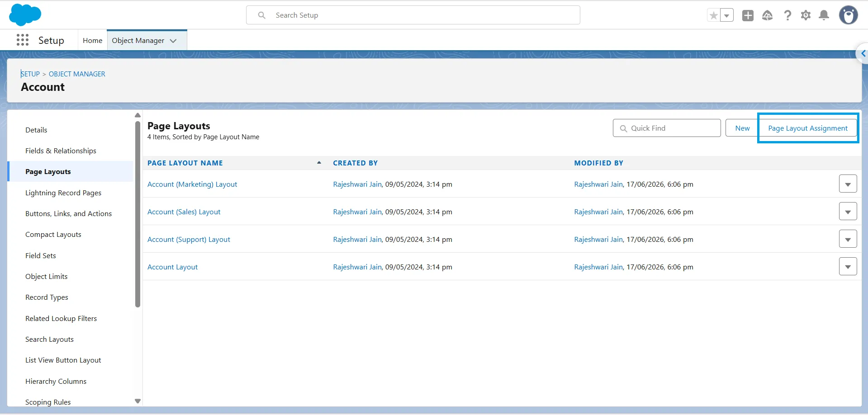Open the favorites list dropdown arrow
This screenshot has height=415, width=868.
(726, 15)
